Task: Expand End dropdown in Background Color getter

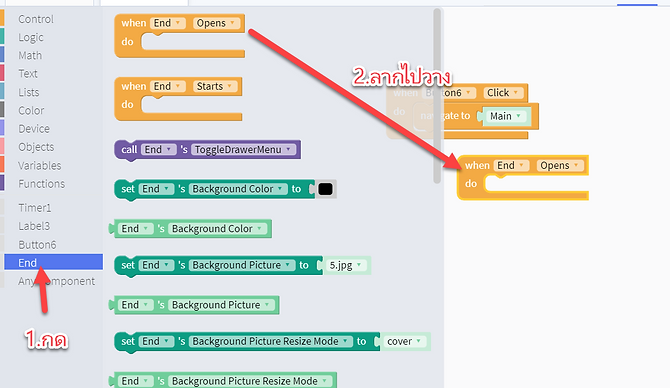Action: point(135,229)
